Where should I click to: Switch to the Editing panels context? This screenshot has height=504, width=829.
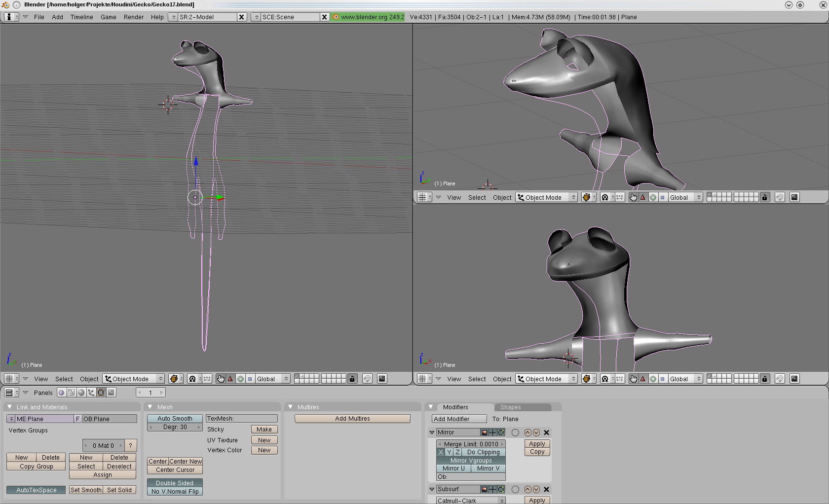(x=101, y=393)
